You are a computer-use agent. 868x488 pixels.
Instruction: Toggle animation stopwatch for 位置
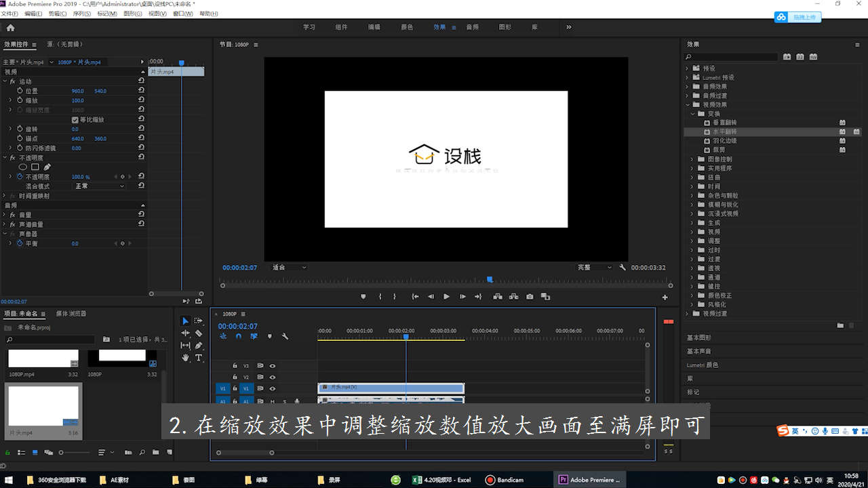[x=20, y=91]
